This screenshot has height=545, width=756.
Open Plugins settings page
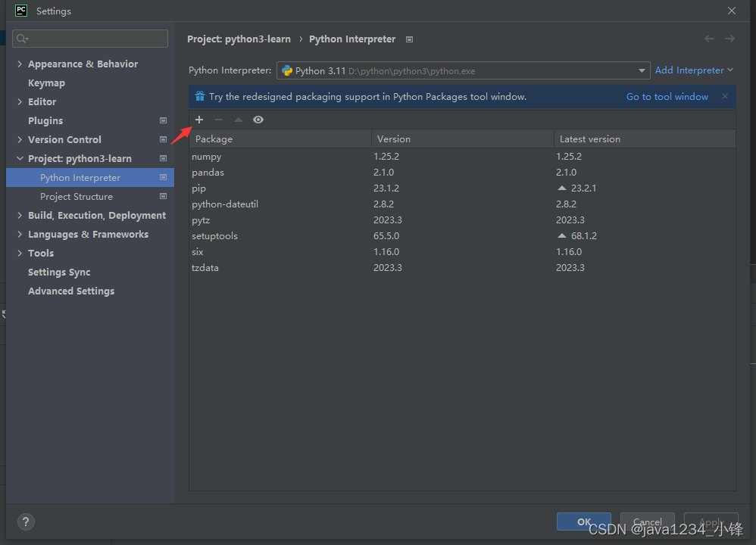[45, 120]
